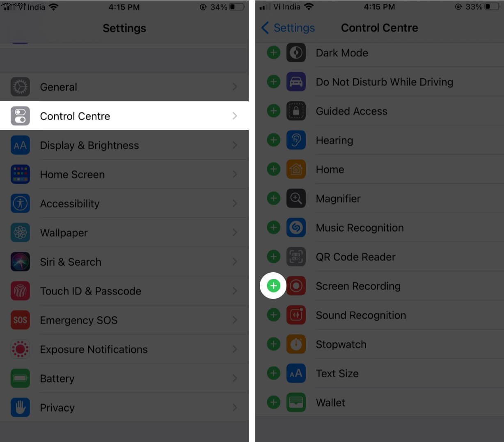
Task: Select the QR Code Reader icon
Action: (x=296, y=257)
